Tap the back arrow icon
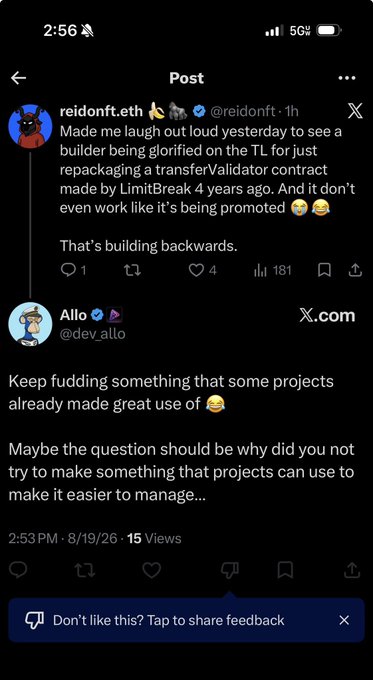Viewport: 373px width, 680px height. 18,78
